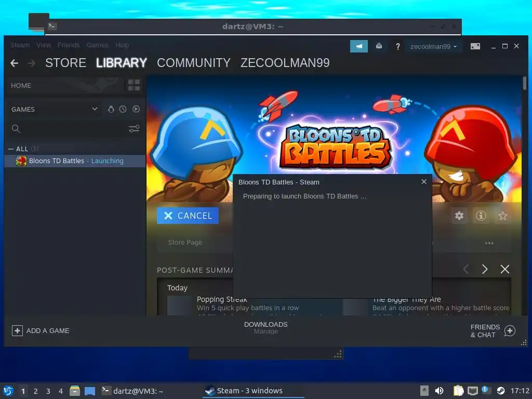
Task: Open the View menu
Action: 44,45
